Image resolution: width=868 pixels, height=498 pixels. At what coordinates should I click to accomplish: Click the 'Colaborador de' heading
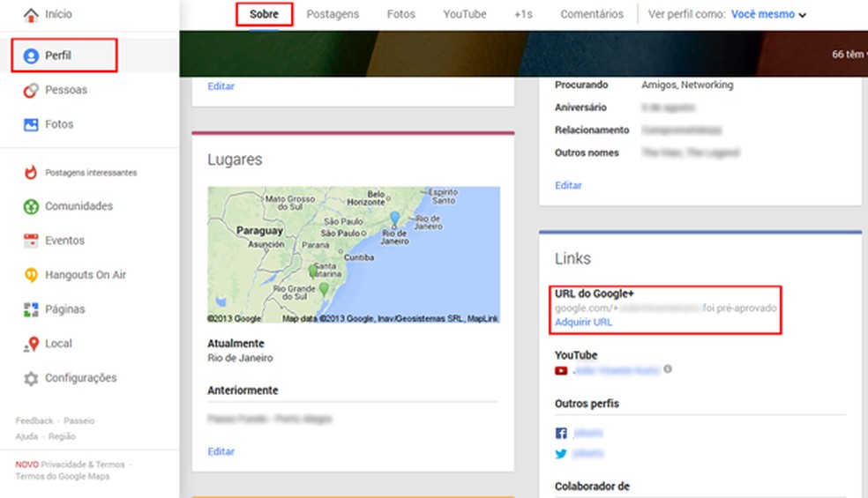[592, 487]
